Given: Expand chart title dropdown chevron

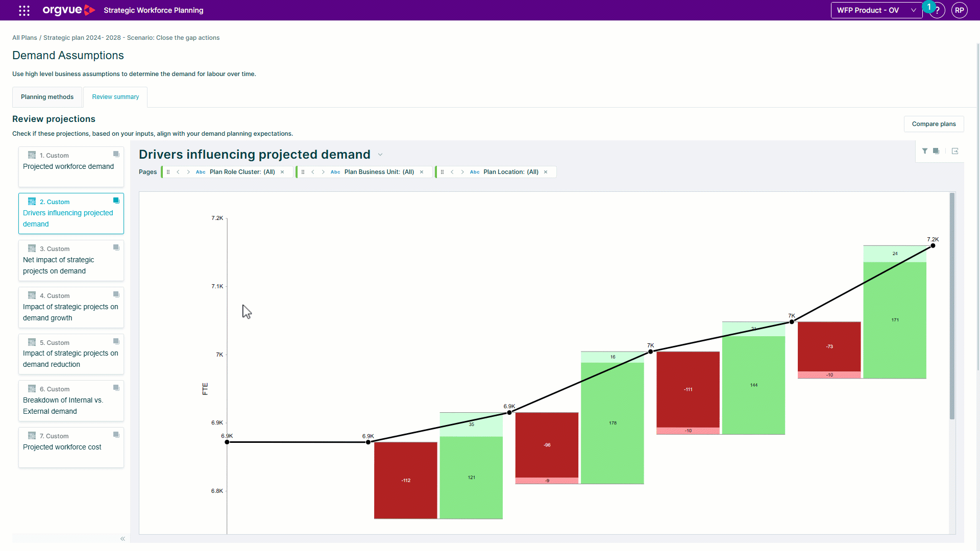Looking at the screenshot, I should pos(380,155).
